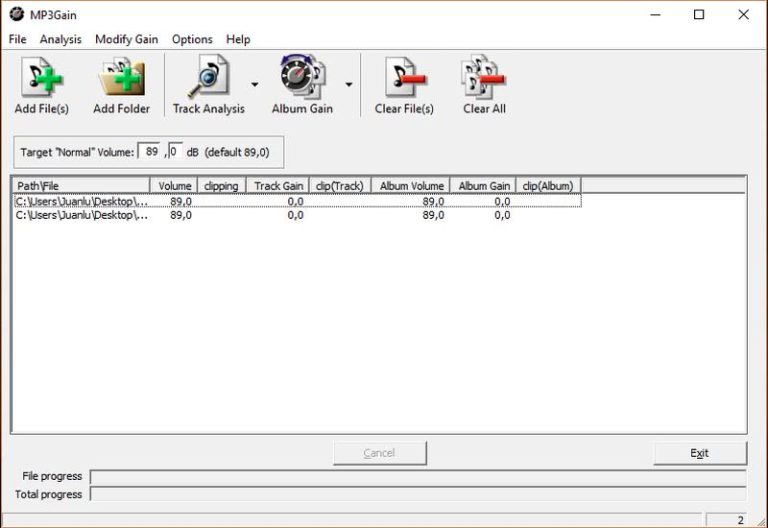Sort by the Album Gain column header
Image resolution: width=768 pixels, height=528 pixels.
pyautogui.click(x=483, y=186)
